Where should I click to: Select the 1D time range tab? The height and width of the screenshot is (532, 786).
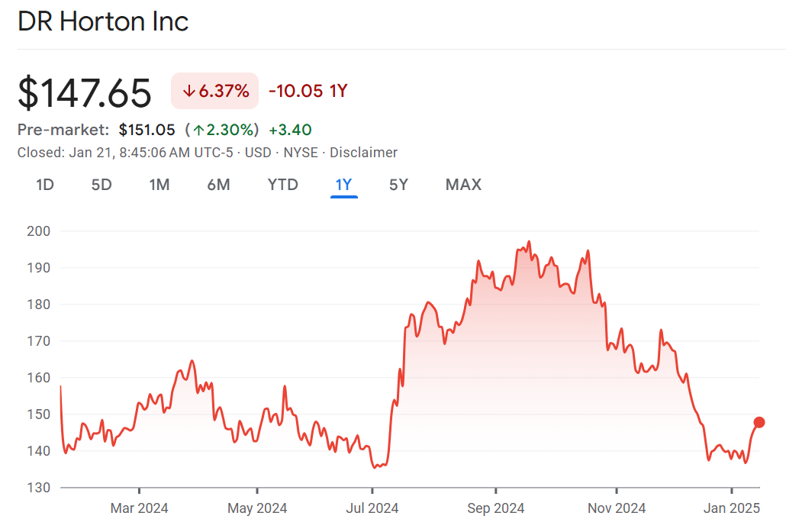pos(45,185)
